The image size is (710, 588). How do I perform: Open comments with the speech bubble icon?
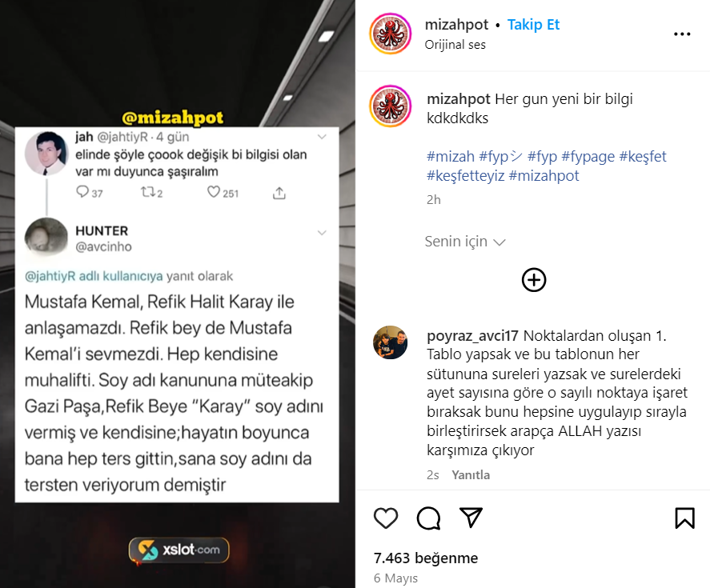[428, 518]
